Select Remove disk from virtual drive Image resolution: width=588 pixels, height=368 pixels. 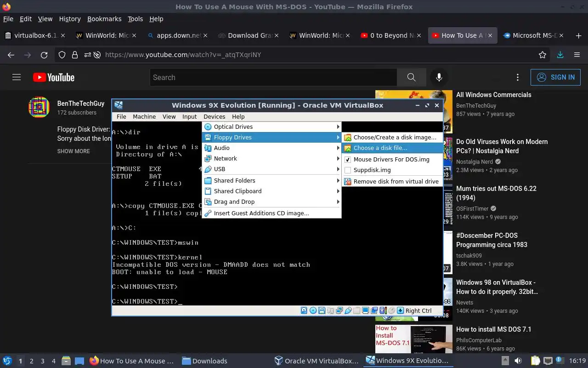coord(392,181)
